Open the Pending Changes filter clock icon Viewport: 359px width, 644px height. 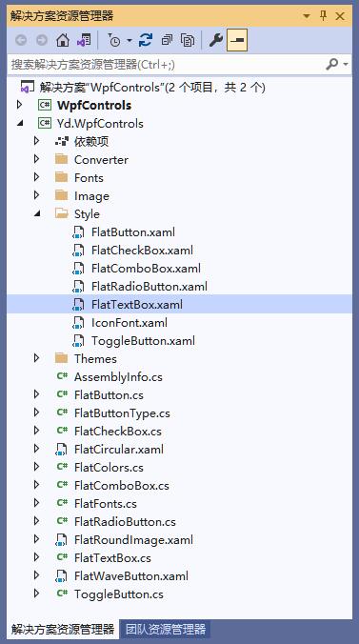(114, 40)
